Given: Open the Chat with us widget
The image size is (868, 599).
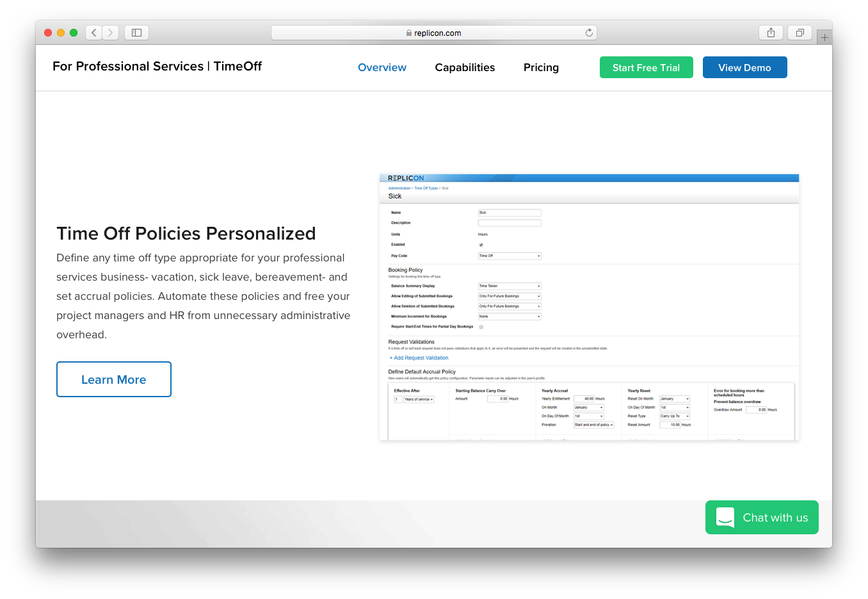Looking at the screenshot, I should coord(762,517).
